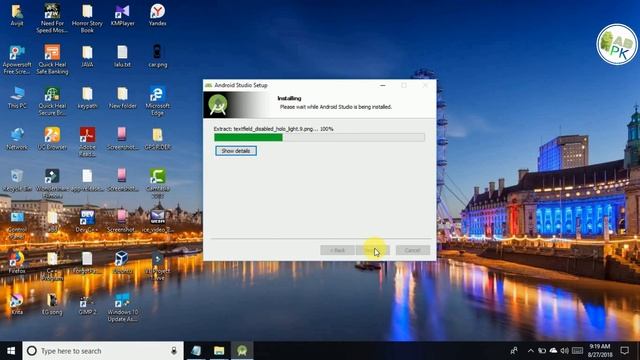Image resolution: width=640 pixels, height=360 pixels.
Task: Select Apowersoft Free Screen recorder icon
Action: point(17,60)
